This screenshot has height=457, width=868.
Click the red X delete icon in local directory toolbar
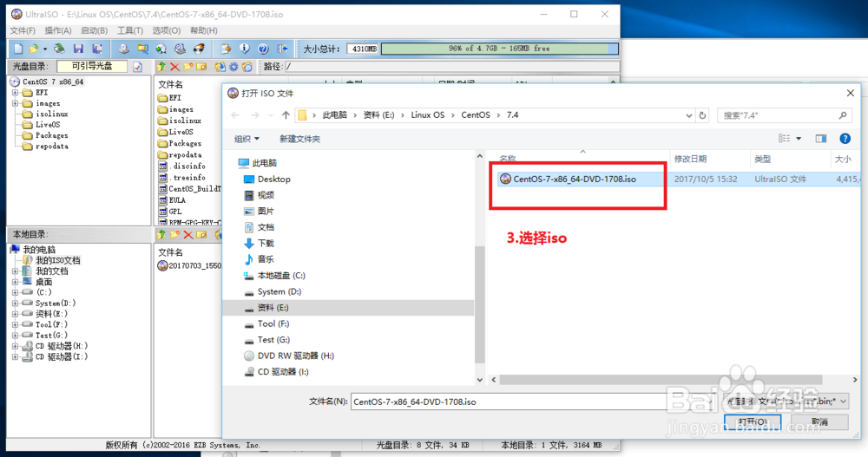pos(188,235)
